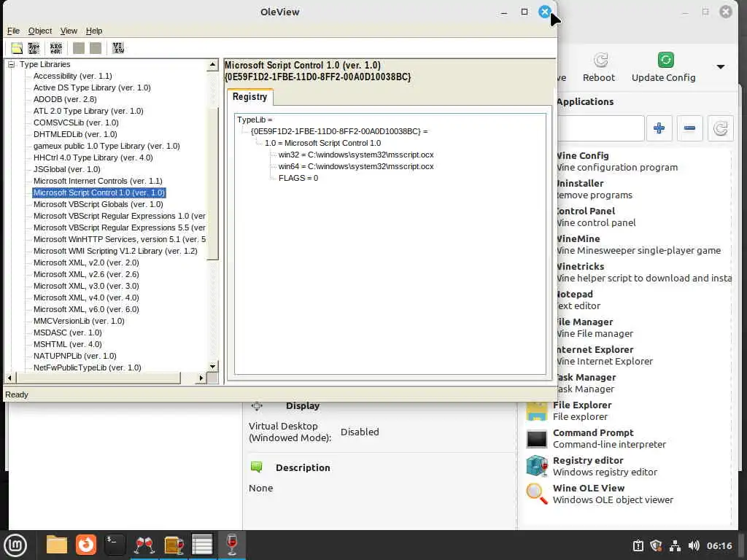Viewport: 747px width, 560px height.
Task: Click the tree's scroll left arrow
Action: pos(10,378)
